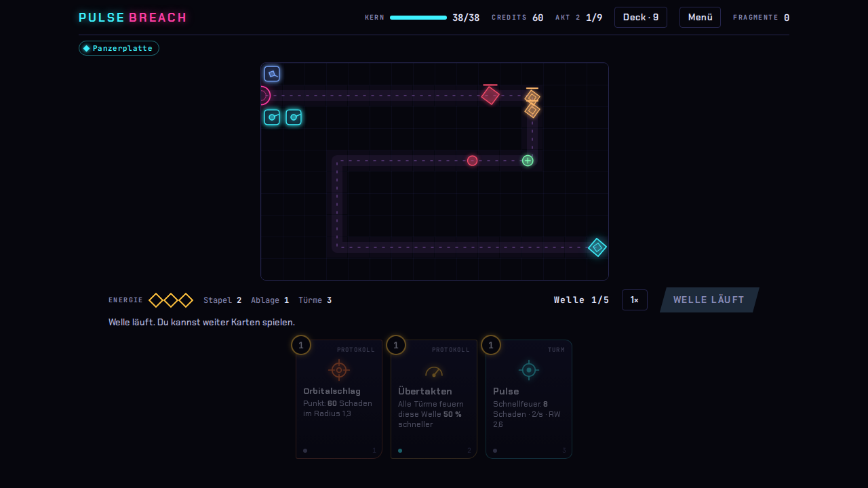Image resolution: width=868 pixels, height=488 pixels.
Task: Click the KERN health bar
Action: [418, 18]
